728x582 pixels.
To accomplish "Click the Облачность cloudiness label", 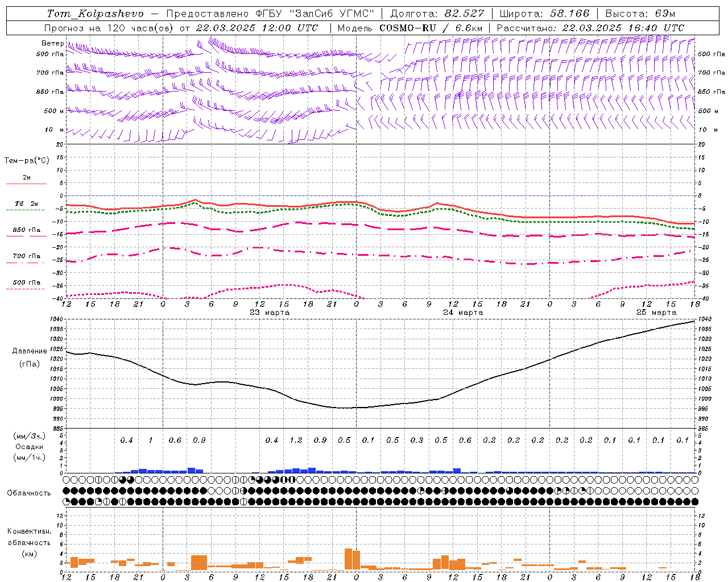I will point(29,493).
